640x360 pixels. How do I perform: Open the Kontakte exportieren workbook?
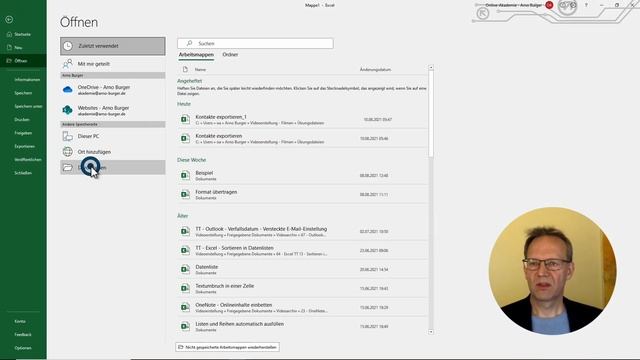click(302, 139)
